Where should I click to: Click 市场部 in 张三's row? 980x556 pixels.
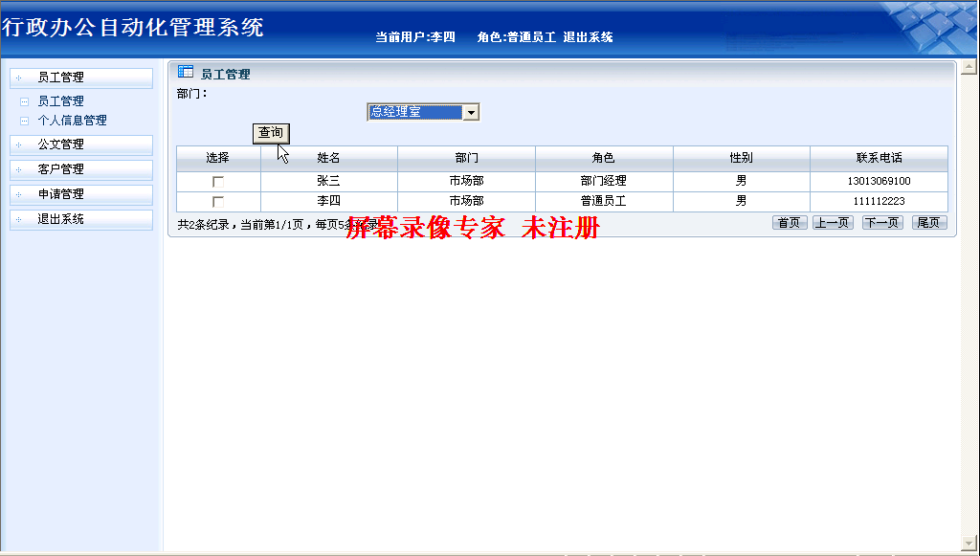coord(466,181)
